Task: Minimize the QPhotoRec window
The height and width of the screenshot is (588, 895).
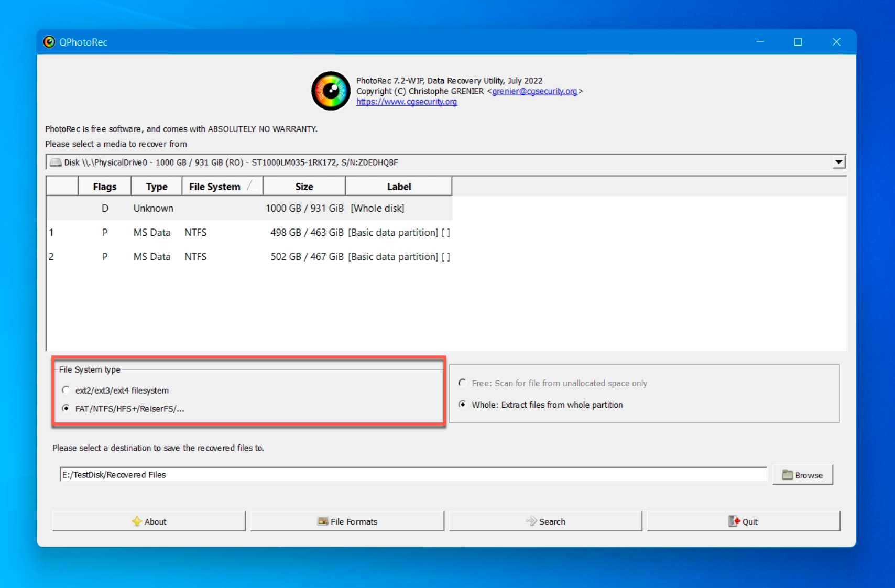Action: click(x=760, y=42)
